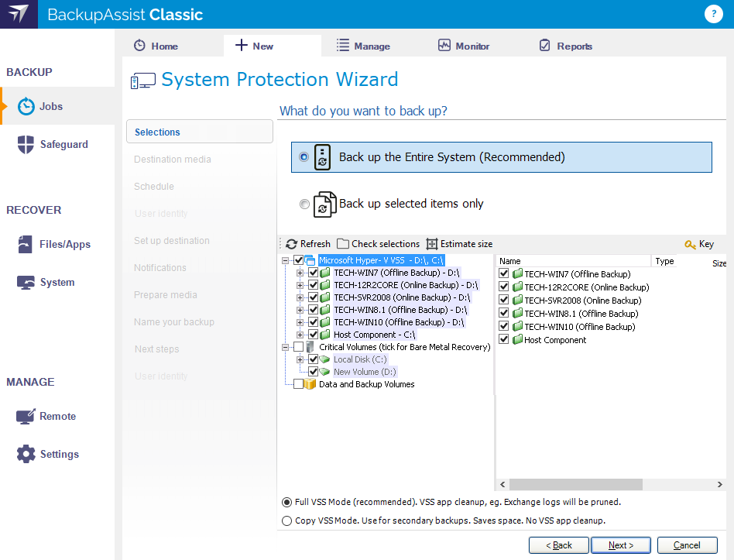Uncheck TECH-SVR2008 in the right Name list
This screenshot has width=734, height=560.
tap(504, 300)
